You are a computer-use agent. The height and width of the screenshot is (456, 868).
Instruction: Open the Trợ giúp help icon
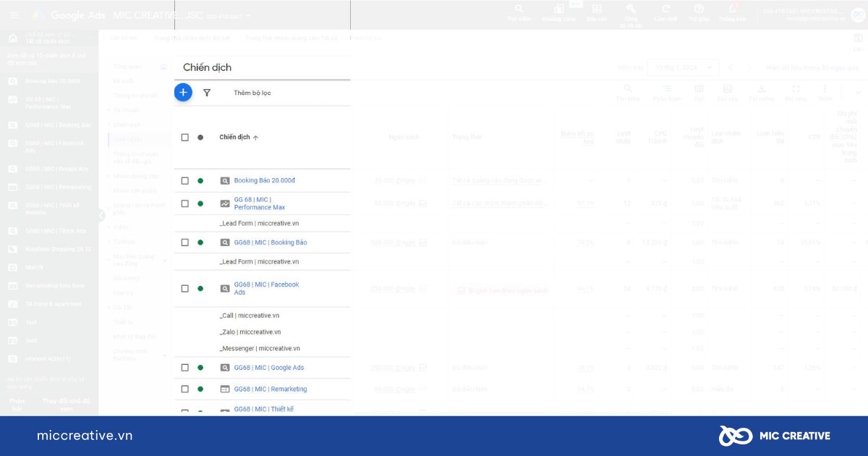coord(699,9)
